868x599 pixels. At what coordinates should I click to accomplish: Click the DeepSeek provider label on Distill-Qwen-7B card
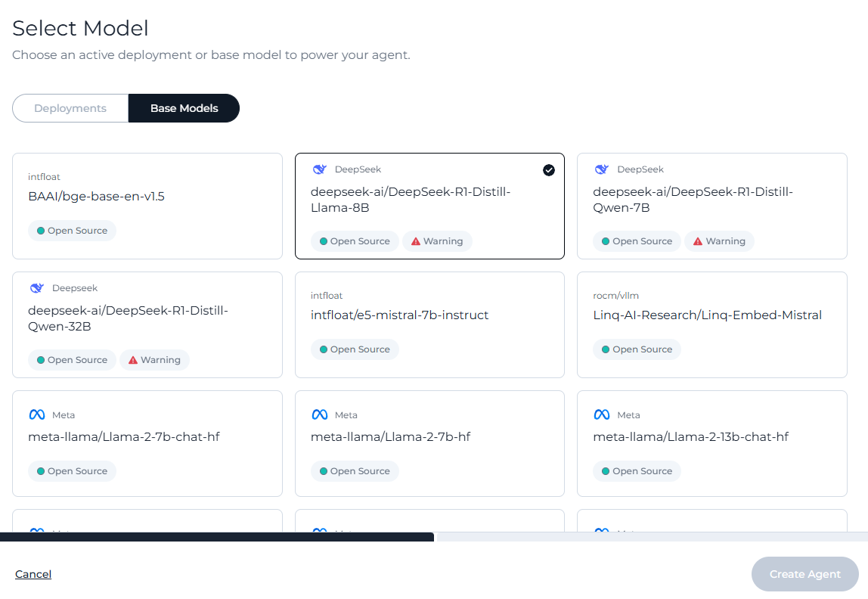(x=640, y=169)
